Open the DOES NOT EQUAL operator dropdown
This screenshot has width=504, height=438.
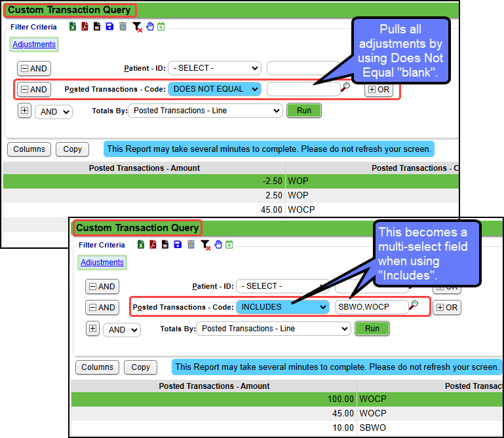point(215,89)
